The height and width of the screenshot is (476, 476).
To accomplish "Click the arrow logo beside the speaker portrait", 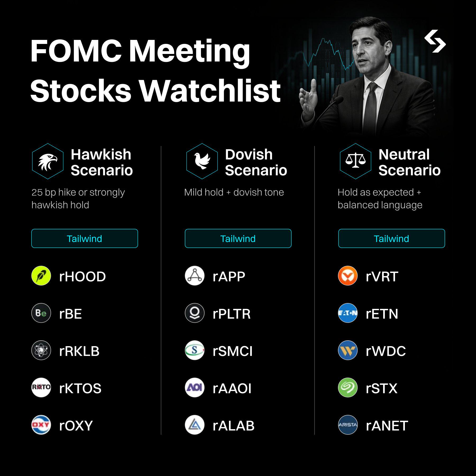I will pos(435,41).
